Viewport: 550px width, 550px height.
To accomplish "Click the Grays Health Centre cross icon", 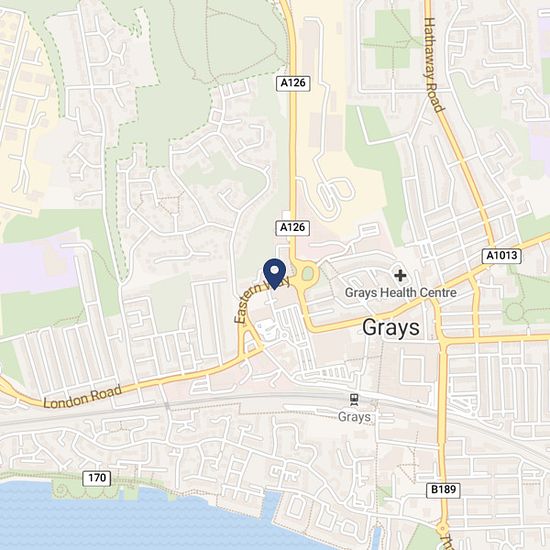I will [400, 276].
